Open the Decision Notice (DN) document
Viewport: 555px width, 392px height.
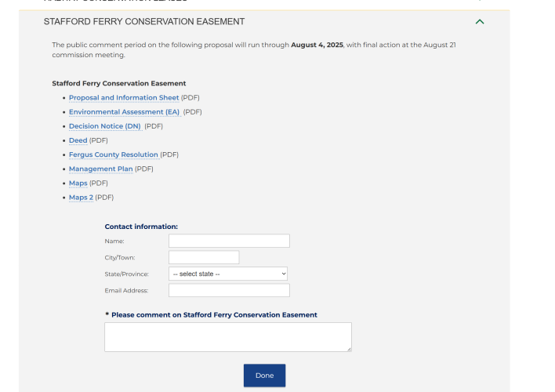(x=104, y=126)
